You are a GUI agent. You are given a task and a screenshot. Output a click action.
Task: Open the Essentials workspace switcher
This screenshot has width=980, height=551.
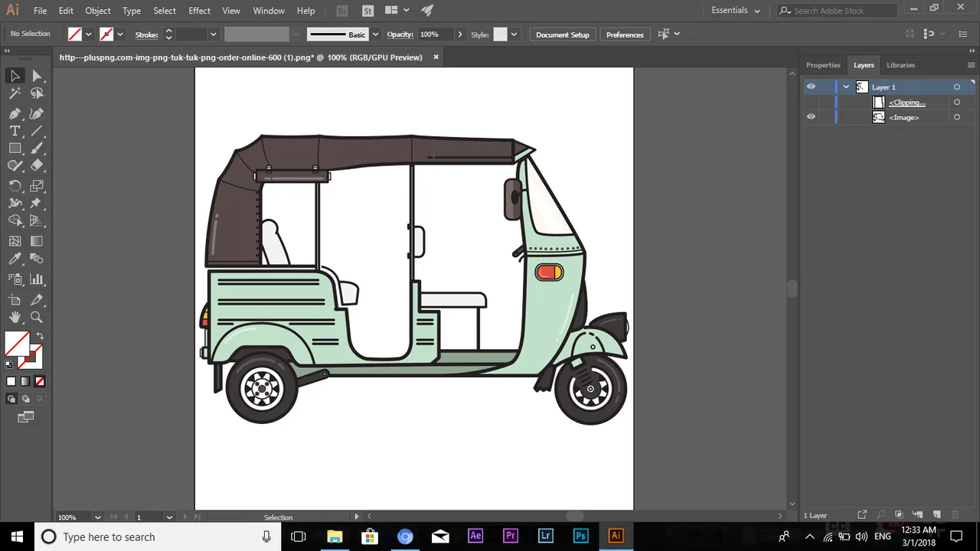pyautogui.click(x=736, y=11)
